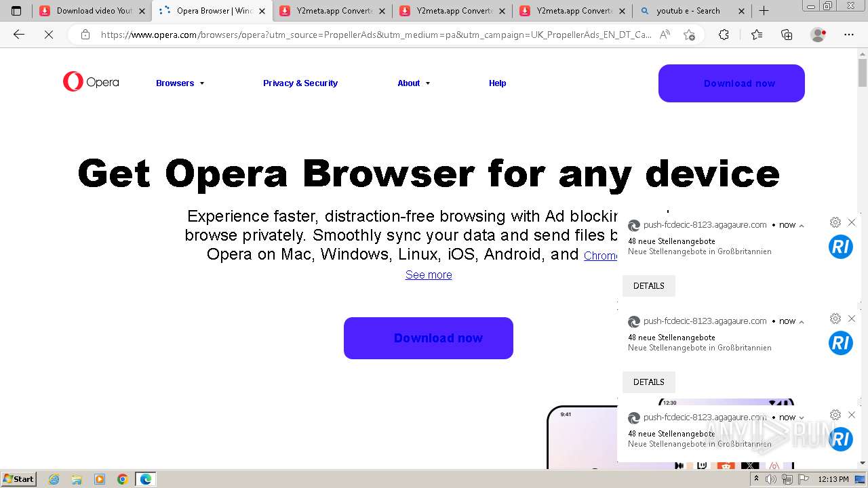Viewport: 868px width, 488px height.
Task: Close the Download video YouTube tab
Action: pos(142,11)
